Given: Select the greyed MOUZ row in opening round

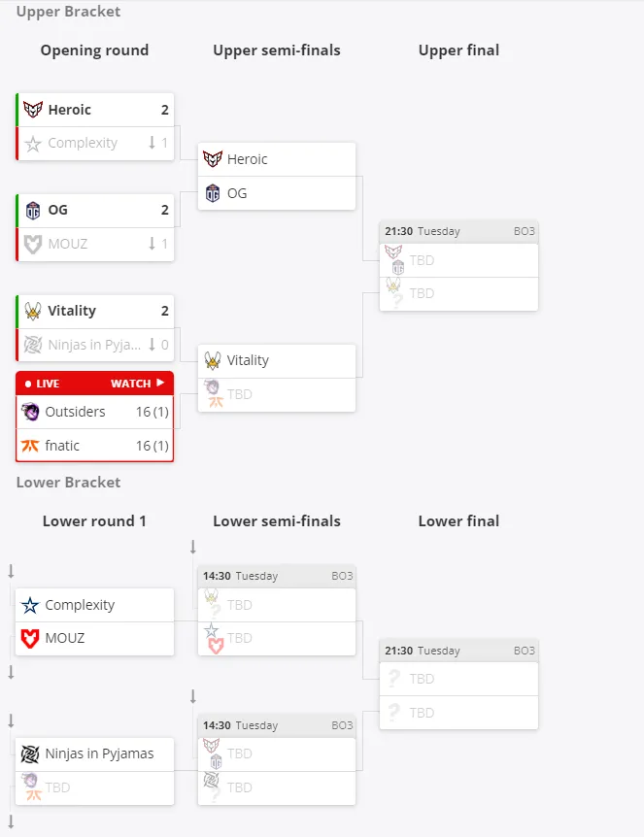Looking at the screenshot, I should tap(95, 244).
